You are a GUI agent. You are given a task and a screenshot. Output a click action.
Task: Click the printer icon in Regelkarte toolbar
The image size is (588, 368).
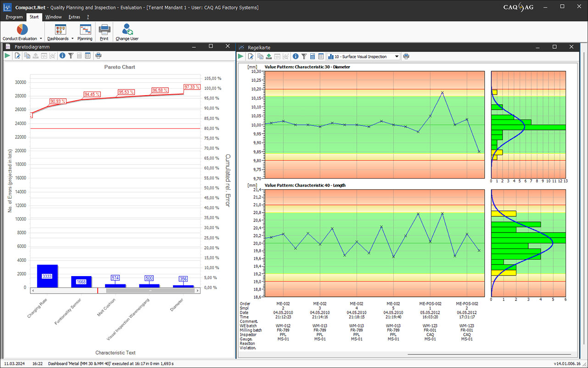(406, 57)
